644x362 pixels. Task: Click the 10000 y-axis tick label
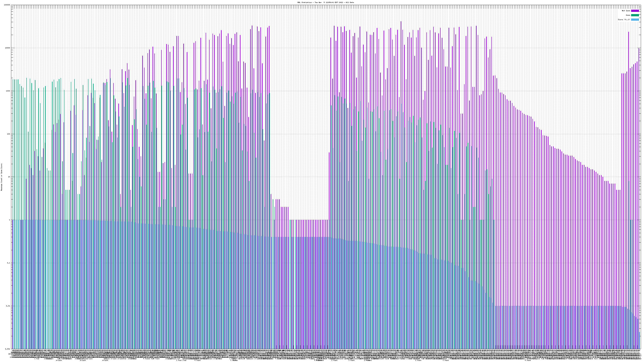7,48
